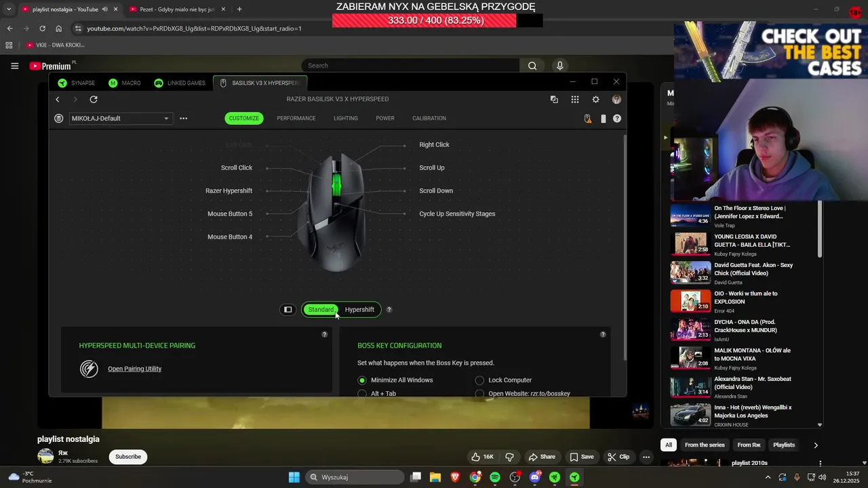
Task: Switch to Hypershift mode
Action: pos(359,310)
